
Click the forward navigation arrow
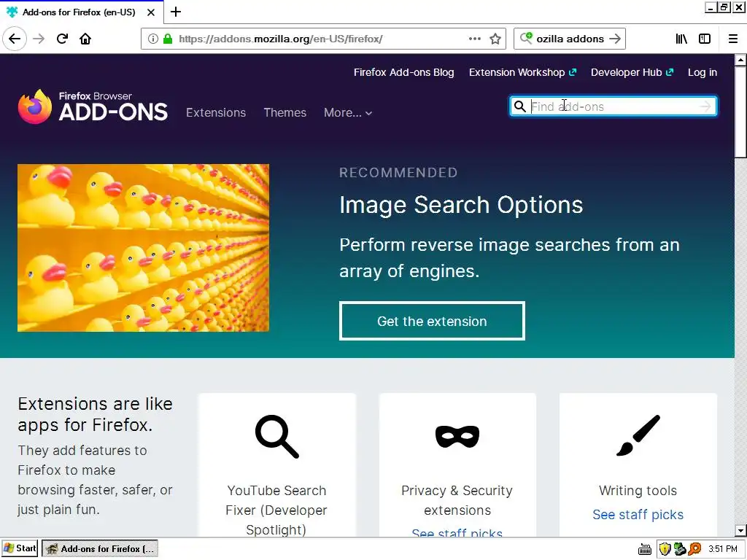(x=39, y=39)
